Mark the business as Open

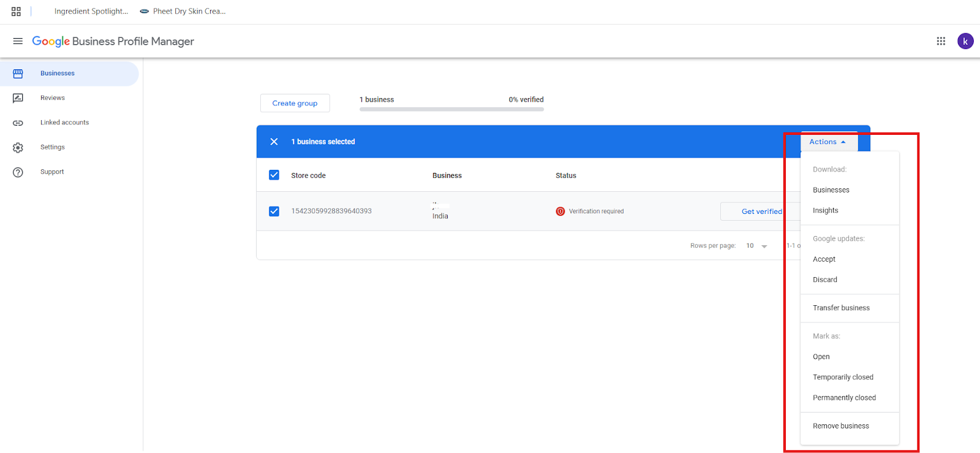[821, 357]
